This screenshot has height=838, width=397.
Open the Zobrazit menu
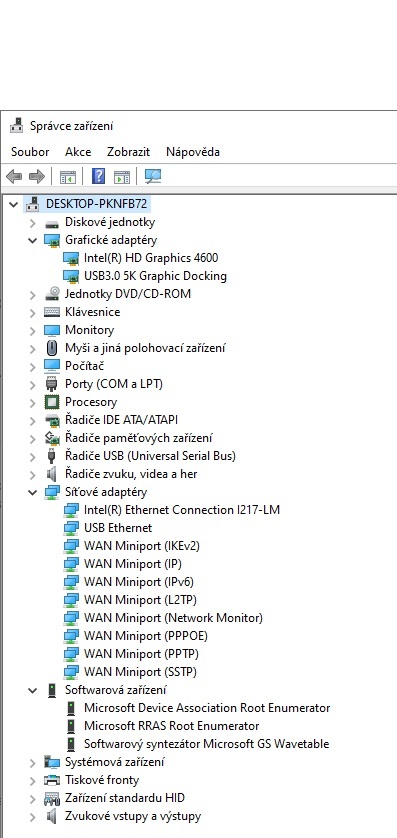coord(128,152)
